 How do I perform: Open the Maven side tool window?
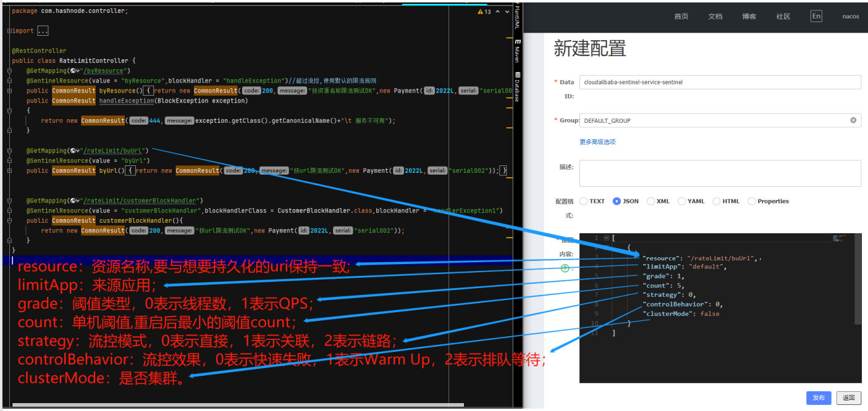517,51
